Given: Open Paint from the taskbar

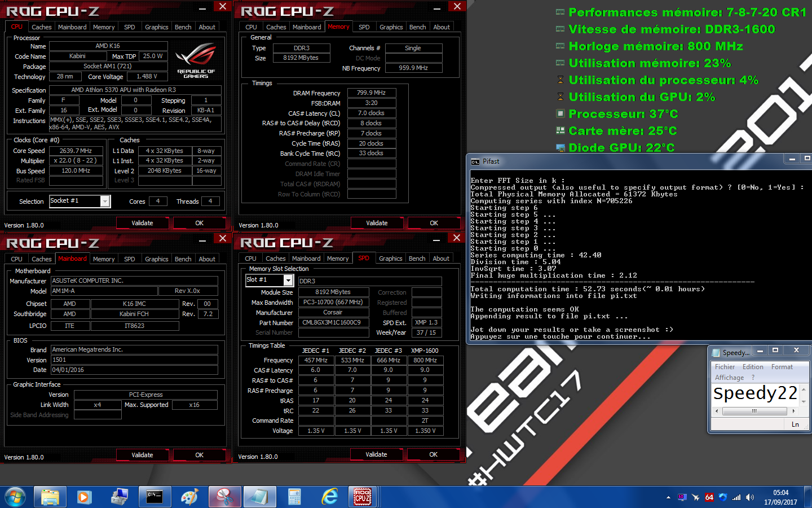Looking at the screenshot, I should 189,497.
